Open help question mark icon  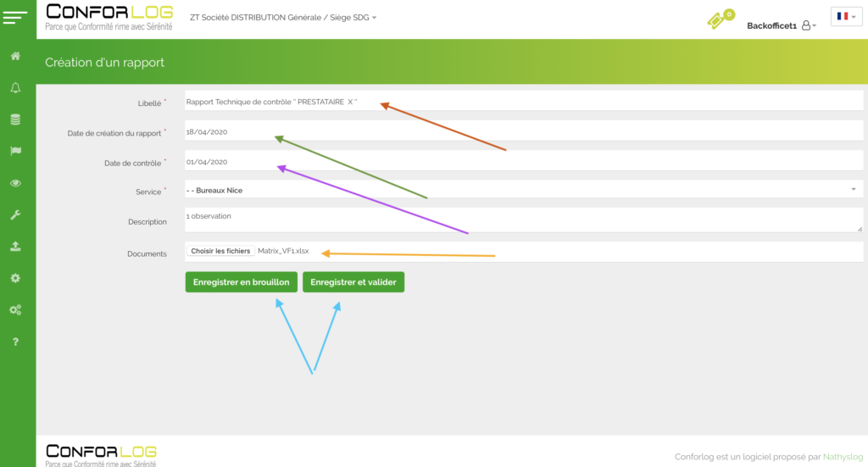(x=15, y=342)
